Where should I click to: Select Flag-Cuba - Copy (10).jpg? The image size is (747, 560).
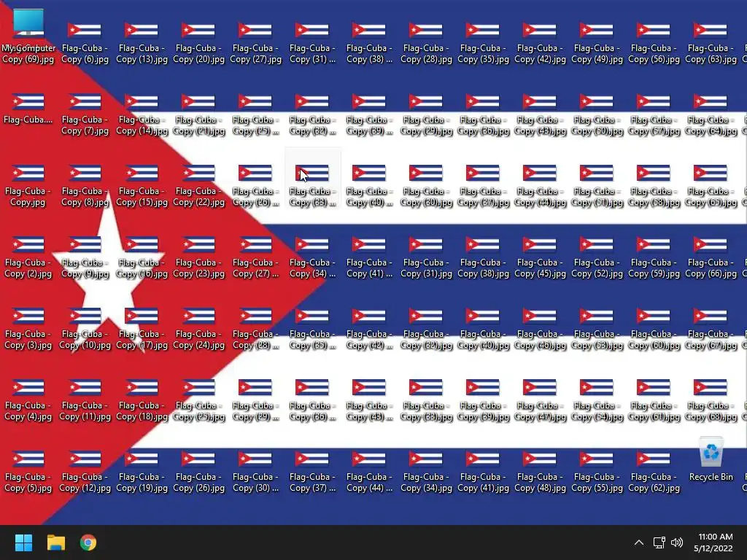[85, 329]
